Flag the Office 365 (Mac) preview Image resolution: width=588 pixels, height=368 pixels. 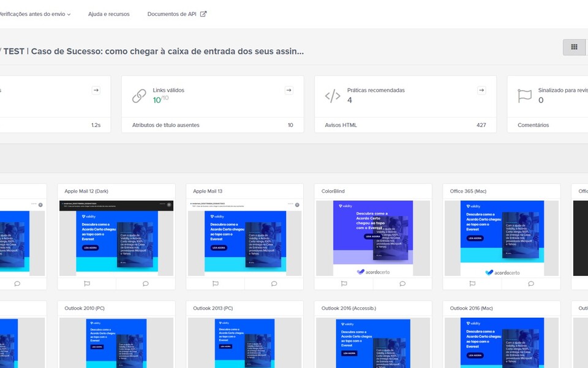click(472, 283)
